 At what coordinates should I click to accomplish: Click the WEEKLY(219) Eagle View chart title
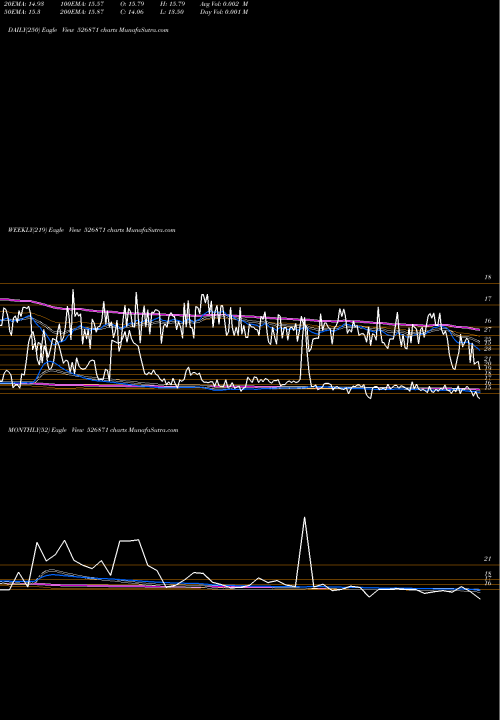point(92,230)
